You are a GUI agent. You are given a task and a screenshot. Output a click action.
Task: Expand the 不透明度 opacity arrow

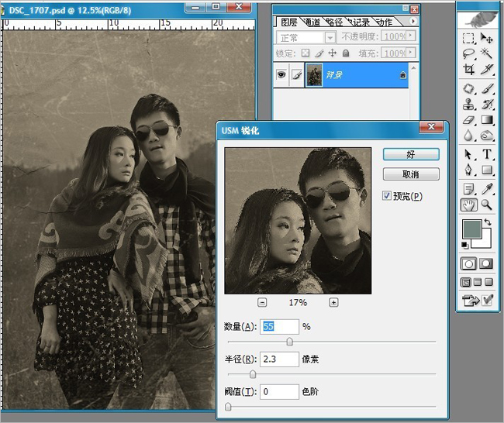pos(410,36)
